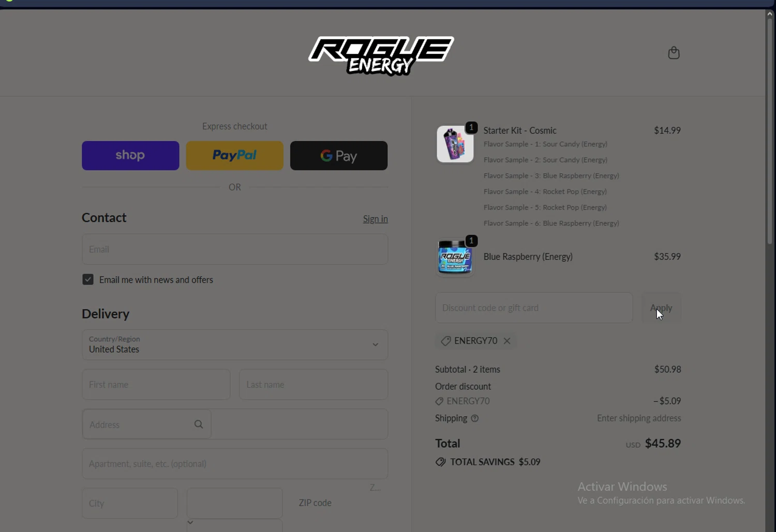Click the total savings tag icon

coord(440,462)
